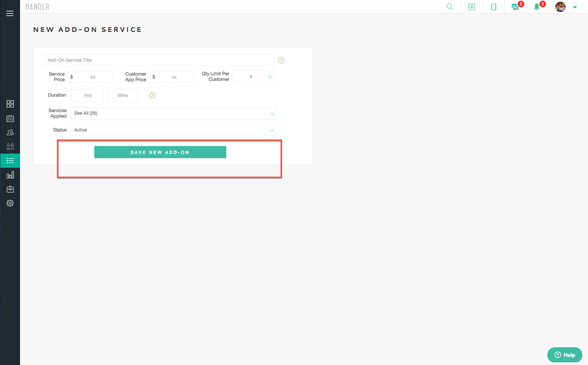Open the messages chat icon
The width and height of the screenshot is (588, 365).
[x=515, y=7]
